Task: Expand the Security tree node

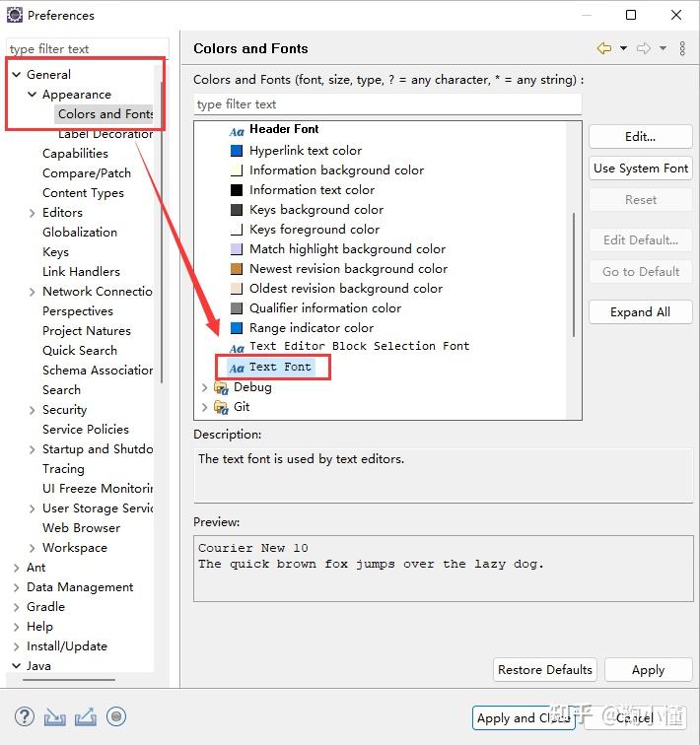Action: coord(32,410)
